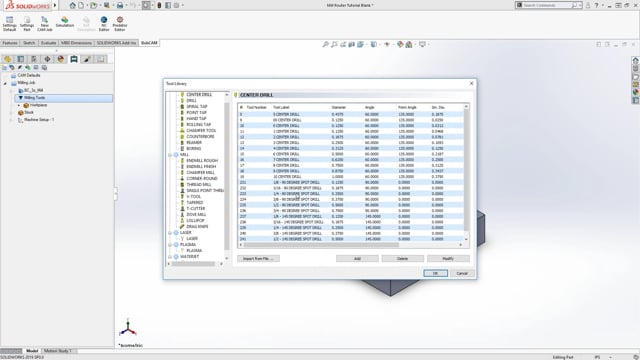Switch to the SOLIDWORKS Add-Ins tab
The image size is (640, 360).
116,43
